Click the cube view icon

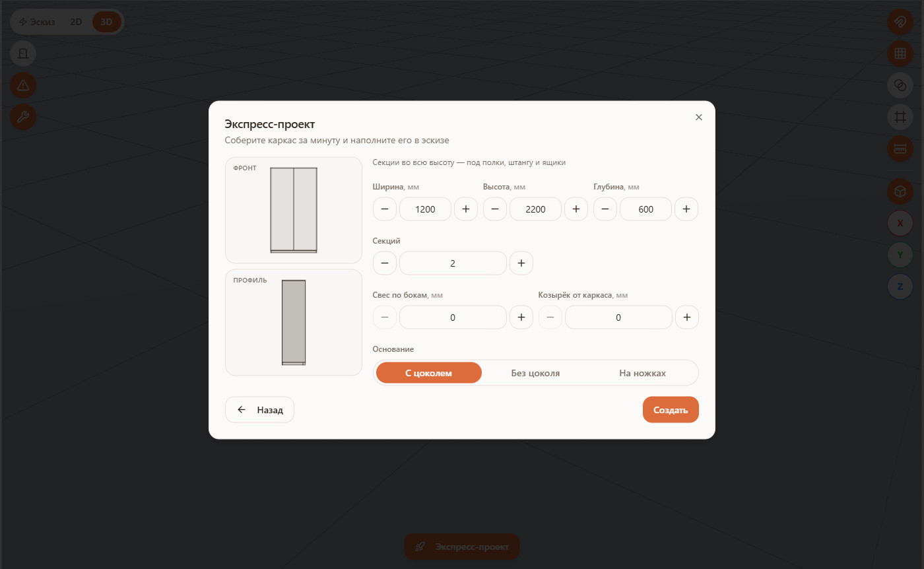(x=900, y=191)
